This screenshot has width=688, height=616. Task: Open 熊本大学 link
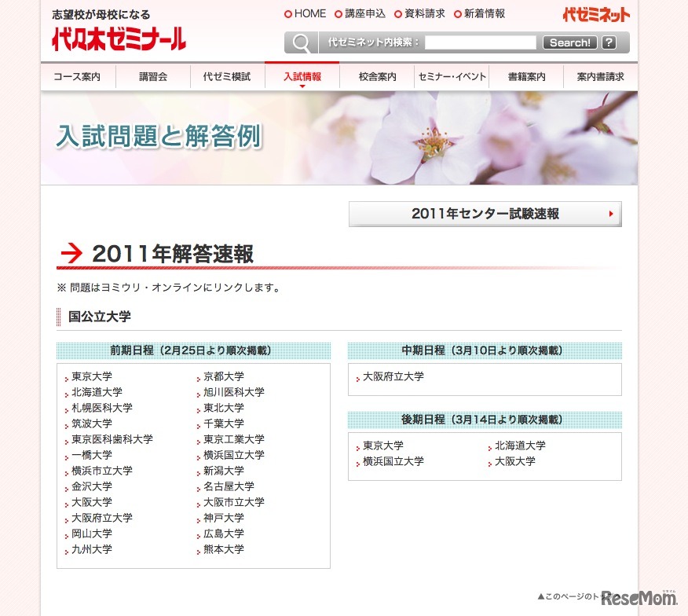[224, 549]
